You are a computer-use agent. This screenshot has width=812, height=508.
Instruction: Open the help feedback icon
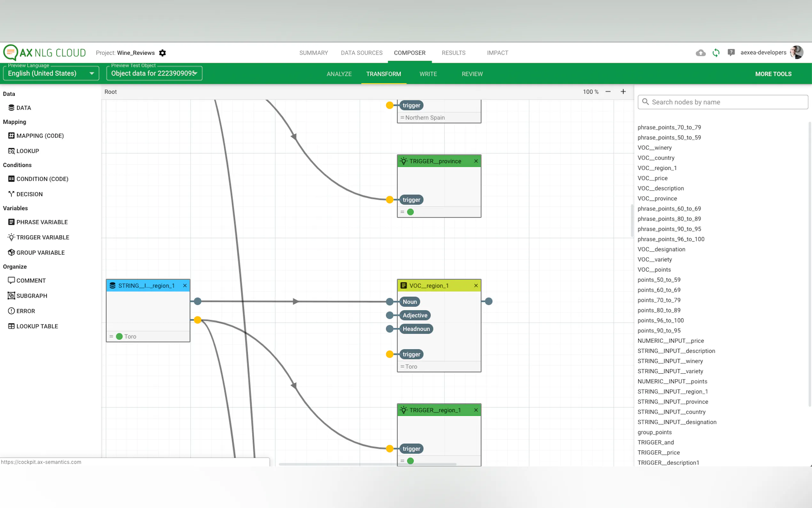point(731,52)
